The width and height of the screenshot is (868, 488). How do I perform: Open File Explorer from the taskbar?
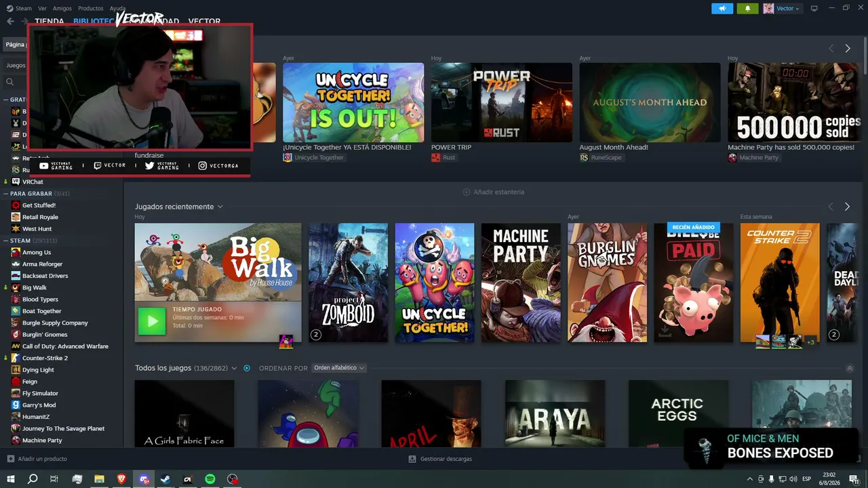(x=99, y=479)
